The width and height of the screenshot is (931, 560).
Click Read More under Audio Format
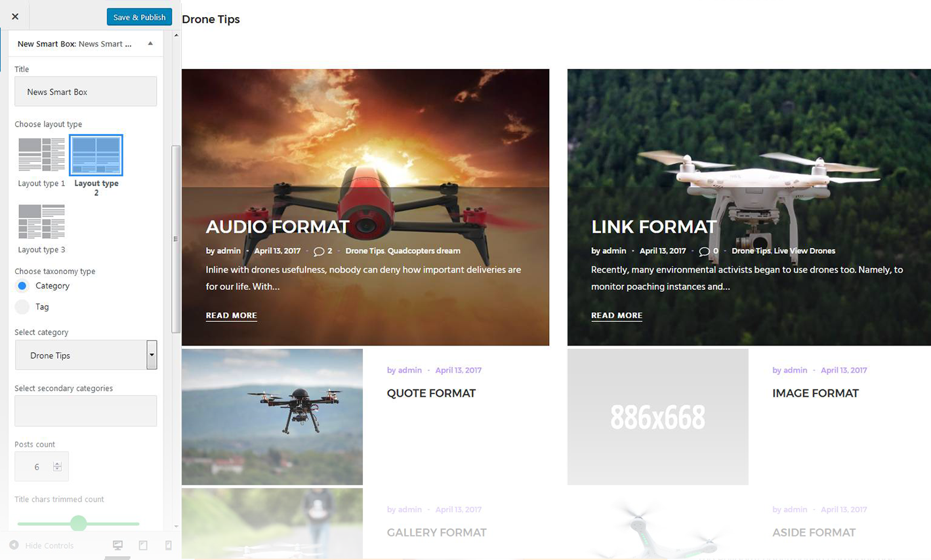click(x=231, y=315)
